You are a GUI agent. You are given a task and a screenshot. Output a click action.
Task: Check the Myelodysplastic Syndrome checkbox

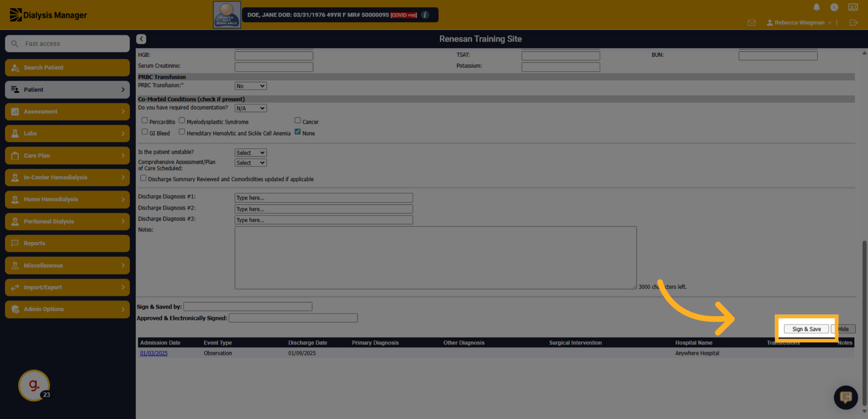click(182, 120)
